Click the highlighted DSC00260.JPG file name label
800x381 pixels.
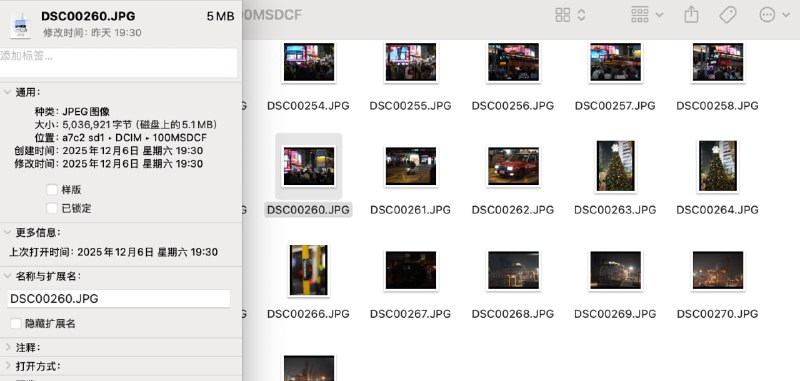(308, 210)
